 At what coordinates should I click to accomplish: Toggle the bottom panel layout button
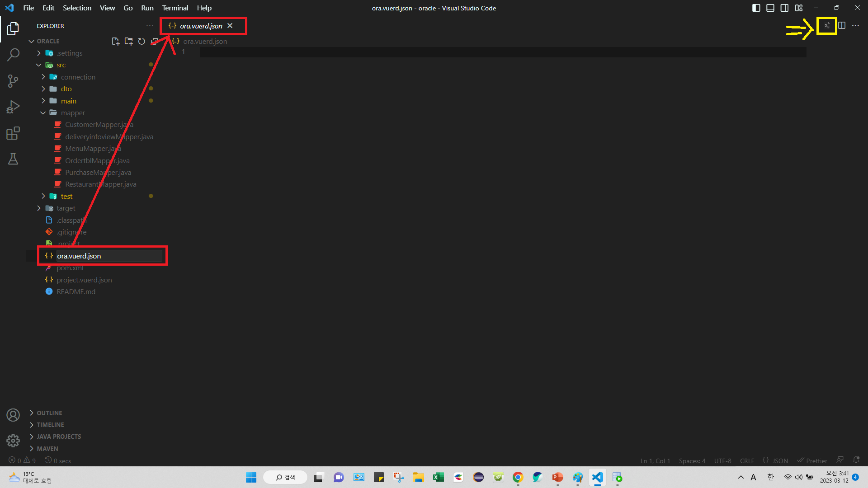click(x=770, y=8)
